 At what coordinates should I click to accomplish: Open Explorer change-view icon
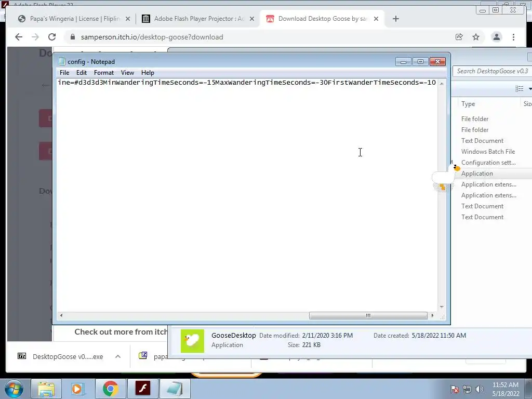[519, 88]
